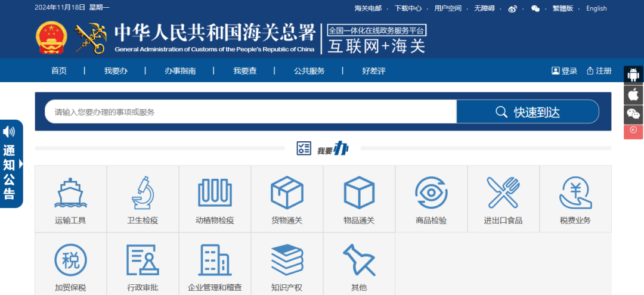Open the 行政审批 stamp icon
The image size is (644, 295).
click(143, 260)
